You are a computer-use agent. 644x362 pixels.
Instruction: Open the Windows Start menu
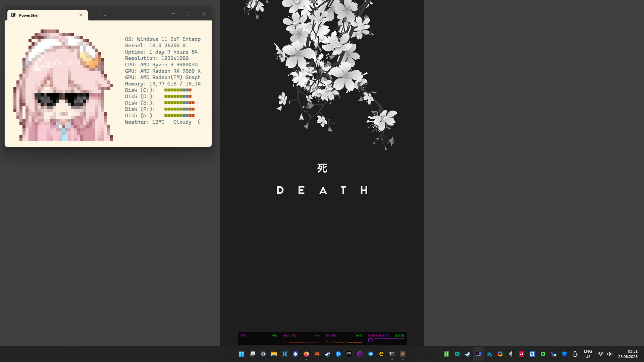coord(241,354)
